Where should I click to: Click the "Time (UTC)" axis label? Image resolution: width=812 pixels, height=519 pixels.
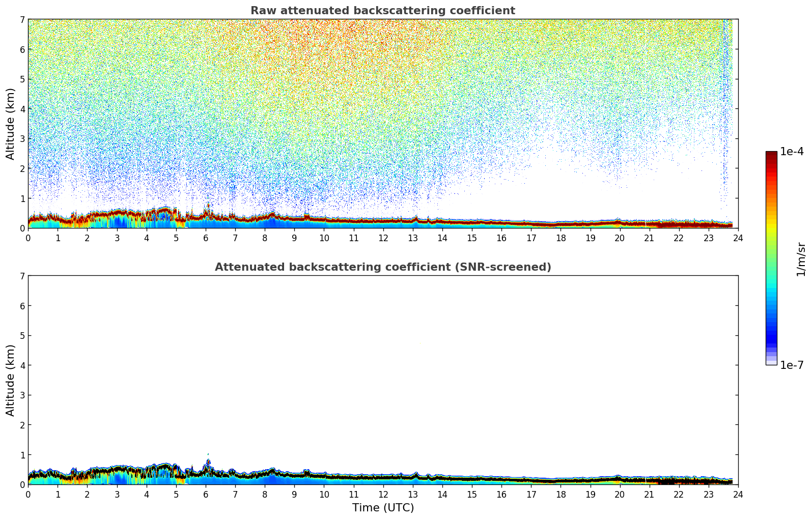(x=383, y=508)
